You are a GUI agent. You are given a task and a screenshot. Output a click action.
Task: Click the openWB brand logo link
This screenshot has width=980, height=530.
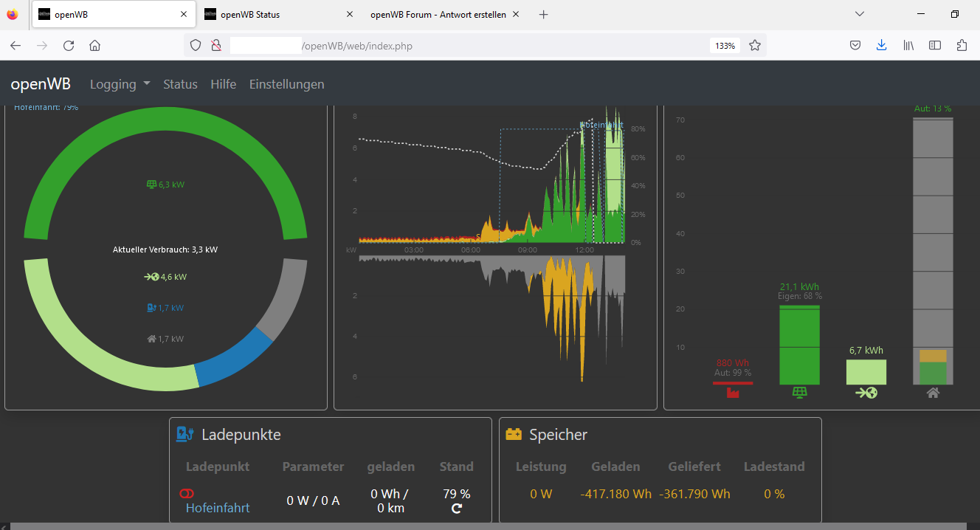coord(41,84)
